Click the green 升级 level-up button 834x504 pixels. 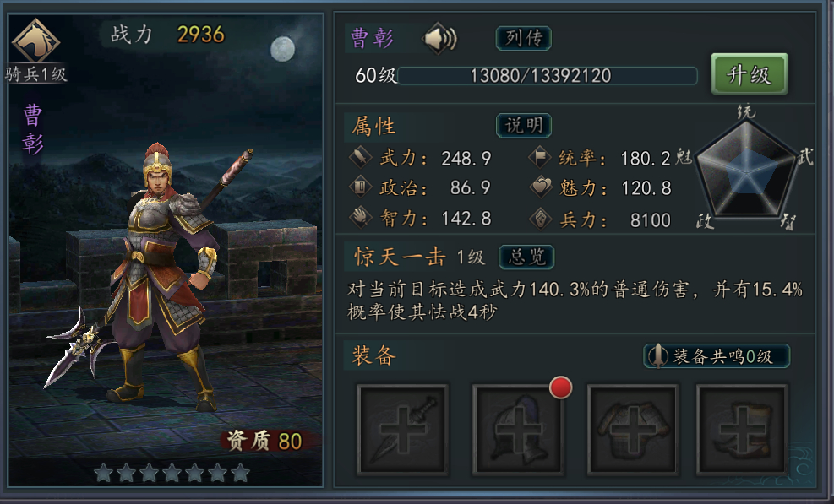[x=750, y=74]
